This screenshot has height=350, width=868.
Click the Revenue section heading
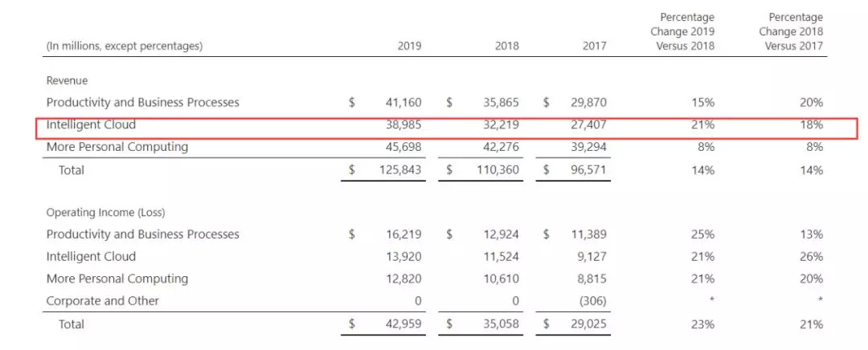pos(67,81)
